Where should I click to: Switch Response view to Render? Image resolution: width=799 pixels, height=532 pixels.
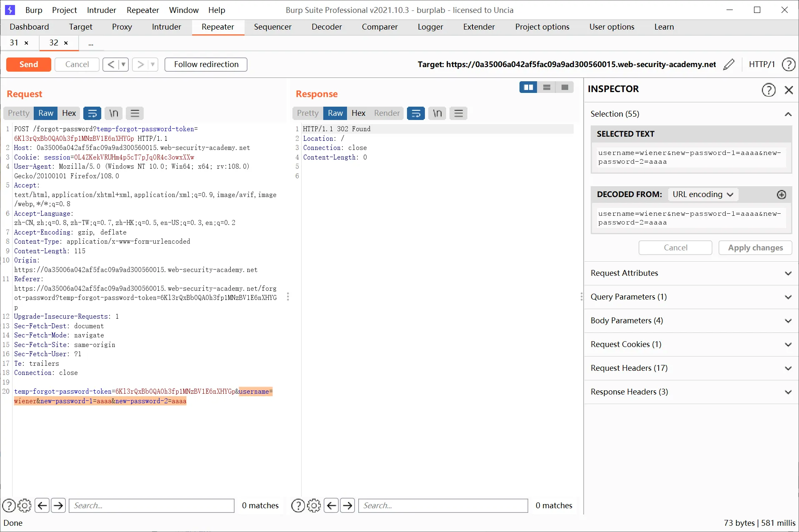coord(387,113)
